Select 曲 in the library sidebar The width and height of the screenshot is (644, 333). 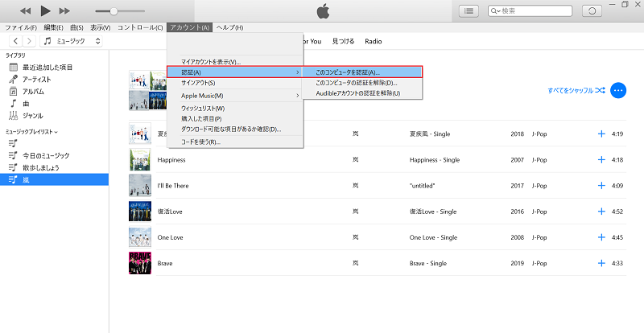(x=54, y=104)
